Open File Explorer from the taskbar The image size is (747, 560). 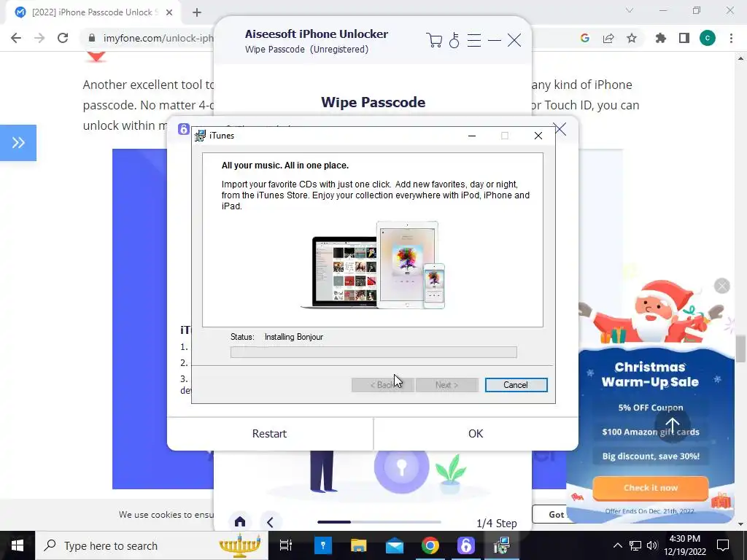click(359, 545)
